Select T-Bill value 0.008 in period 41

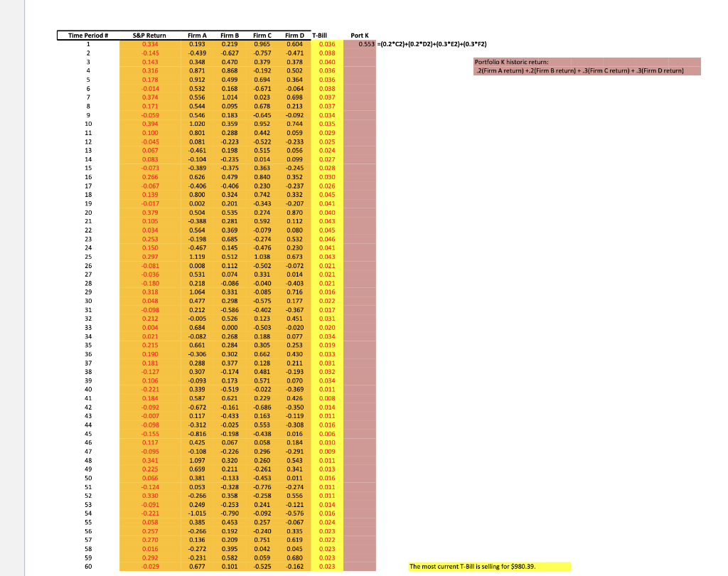click(327, 398)
